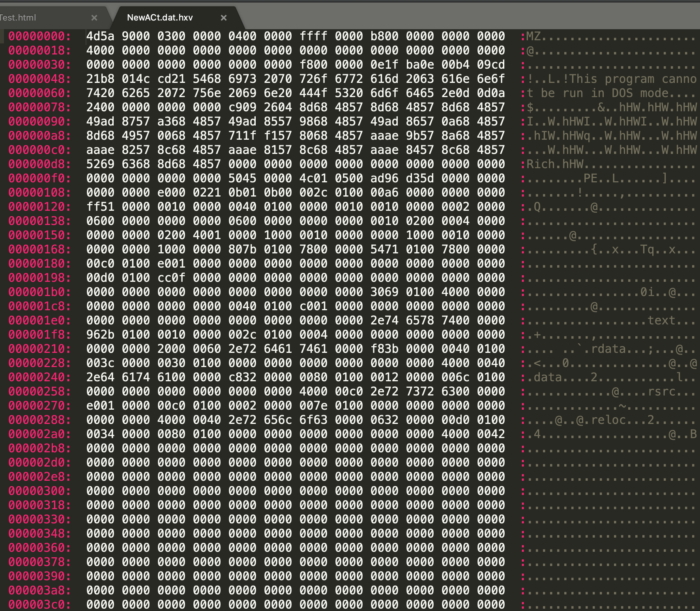Click offset address 00000288:
This screenshot has width=700, height=611.
[x=39, y=420]
